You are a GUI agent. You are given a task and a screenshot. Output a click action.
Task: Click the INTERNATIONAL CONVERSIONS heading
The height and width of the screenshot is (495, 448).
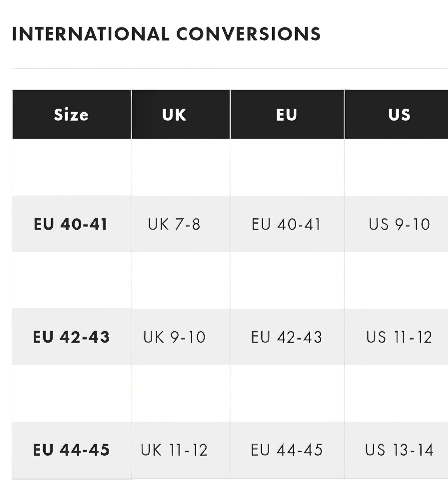[x=166, y=34]
